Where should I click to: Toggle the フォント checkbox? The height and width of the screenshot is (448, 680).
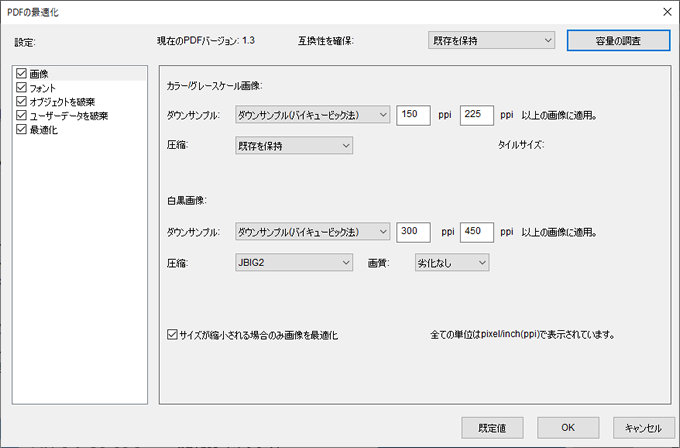[x=22, y=88]
